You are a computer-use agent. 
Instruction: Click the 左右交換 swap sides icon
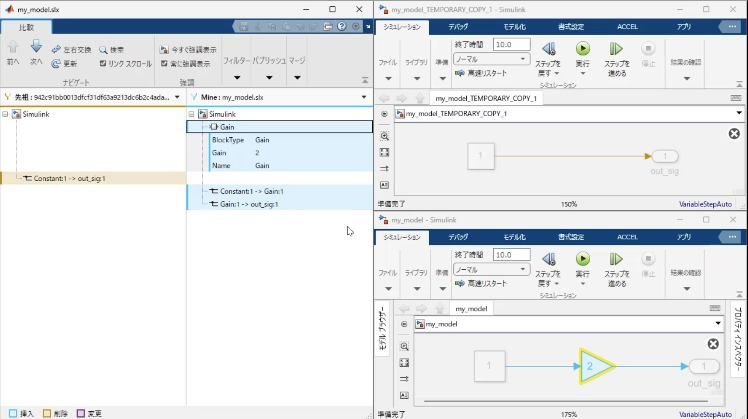pyautogui.click(x=57, y=49)
